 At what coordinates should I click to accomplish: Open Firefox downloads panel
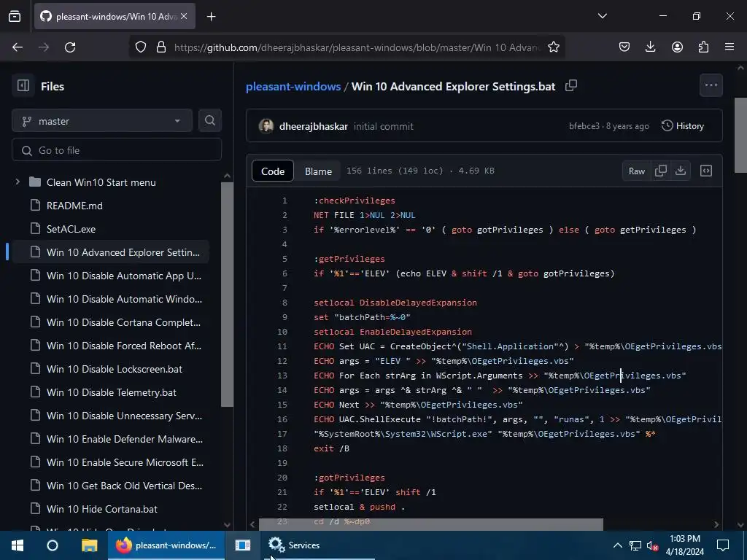point(650,47)
